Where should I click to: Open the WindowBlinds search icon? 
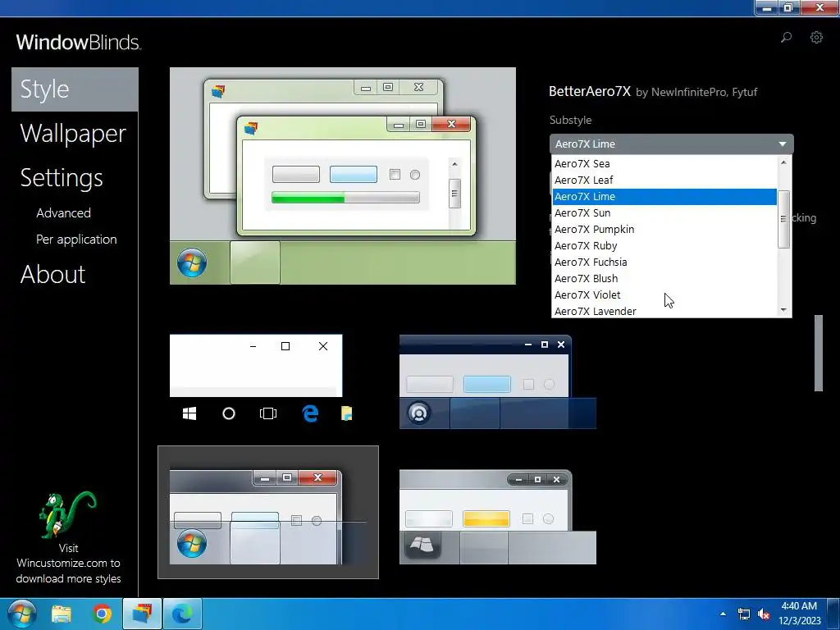[786, 37]
